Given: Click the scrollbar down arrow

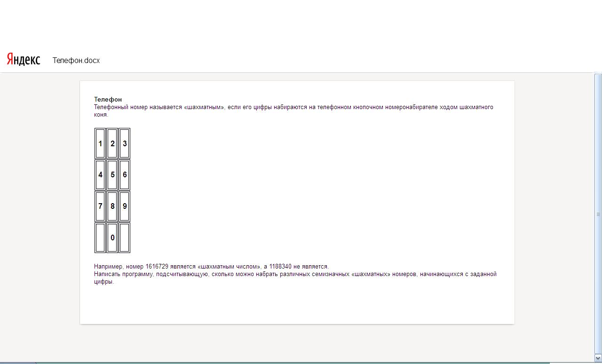Looking at the screenshot, I should [x=598, y=358].
